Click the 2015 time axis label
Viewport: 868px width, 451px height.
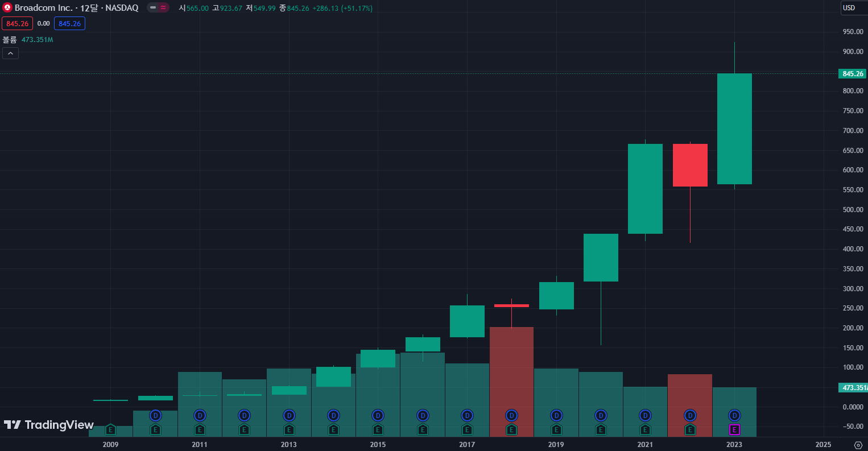[x=378, y=445]
